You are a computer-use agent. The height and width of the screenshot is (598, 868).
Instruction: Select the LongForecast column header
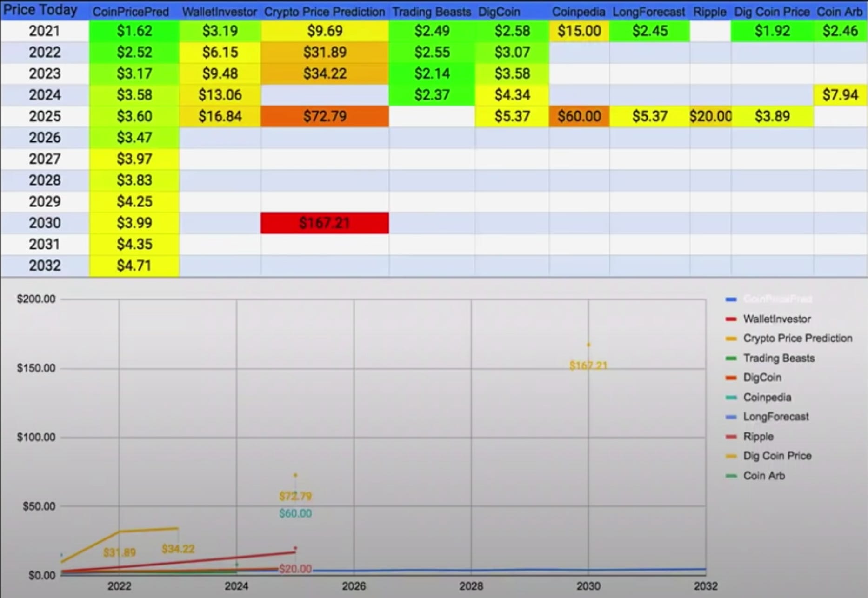point(649,12)
